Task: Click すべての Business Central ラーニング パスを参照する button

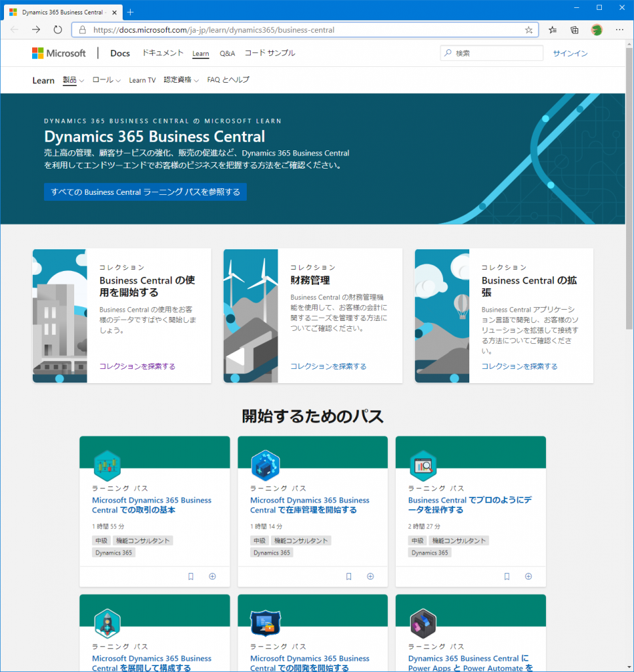Action: (145, 192)
